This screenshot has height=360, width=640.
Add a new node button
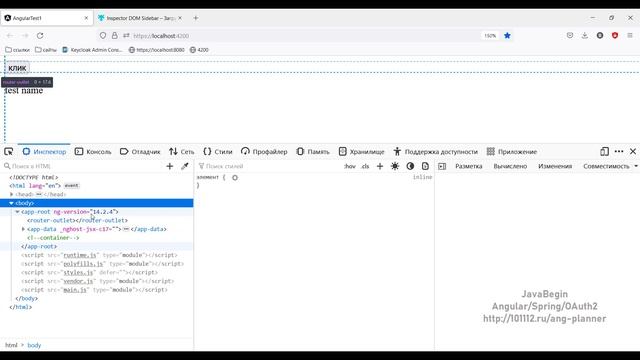pos(170,166)
